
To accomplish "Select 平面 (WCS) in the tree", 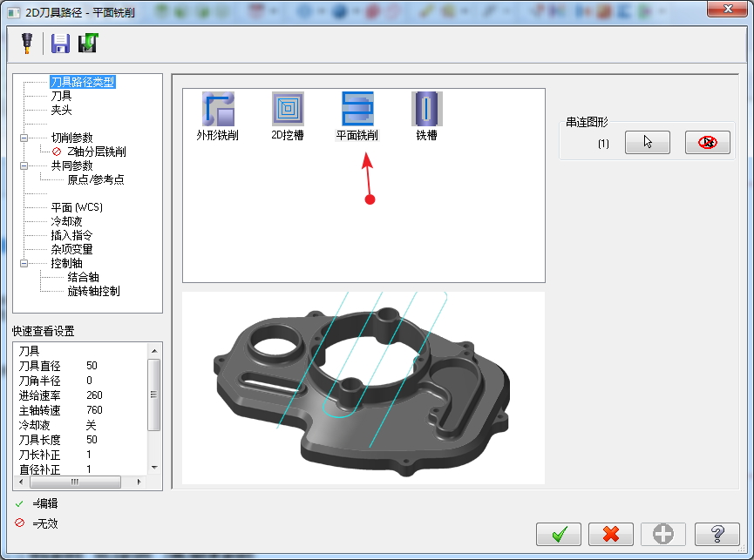I will pos(77,207).
